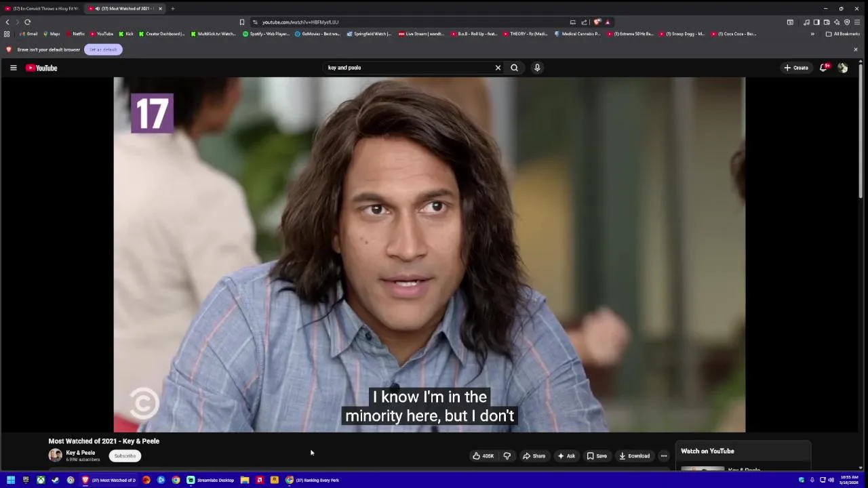Download the video
The image size is (868, 488).
pos(635,456)
